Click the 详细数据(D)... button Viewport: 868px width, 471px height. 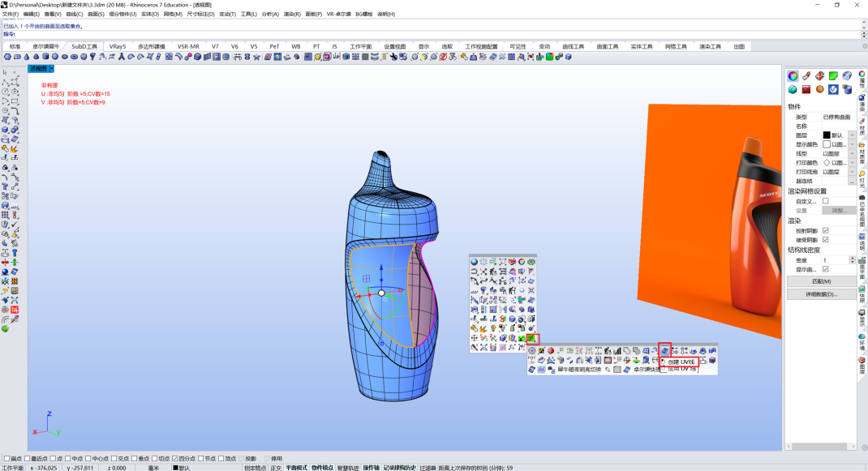822,294
